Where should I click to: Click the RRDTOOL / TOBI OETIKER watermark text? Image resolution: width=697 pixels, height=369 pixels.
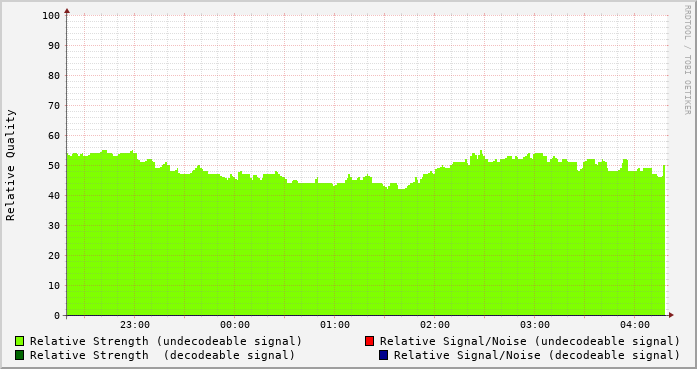click(687, 60)
